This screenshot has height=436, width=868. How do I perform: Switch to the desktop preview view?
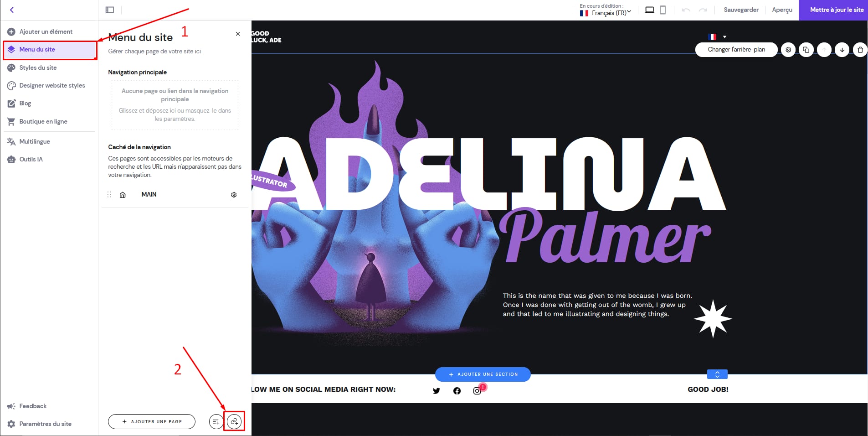649,10
